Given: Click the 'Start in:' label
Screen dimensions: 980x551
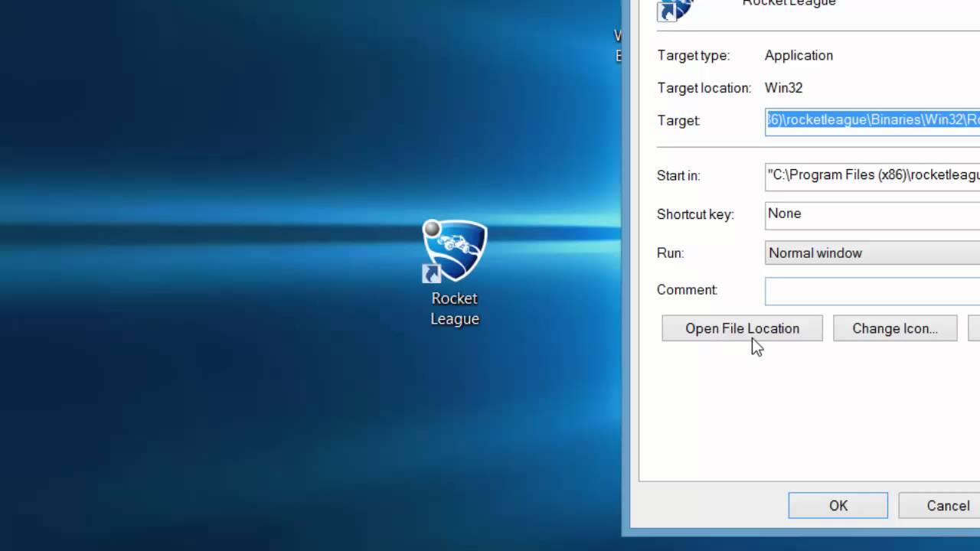Looking at the screenshot, I should click(678, 175).
